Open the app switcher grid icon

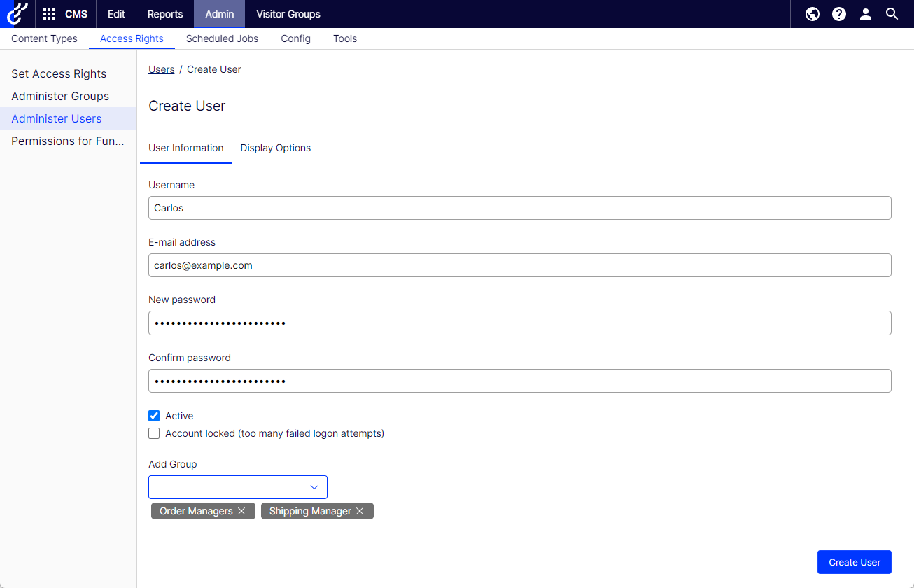point(48,13)
